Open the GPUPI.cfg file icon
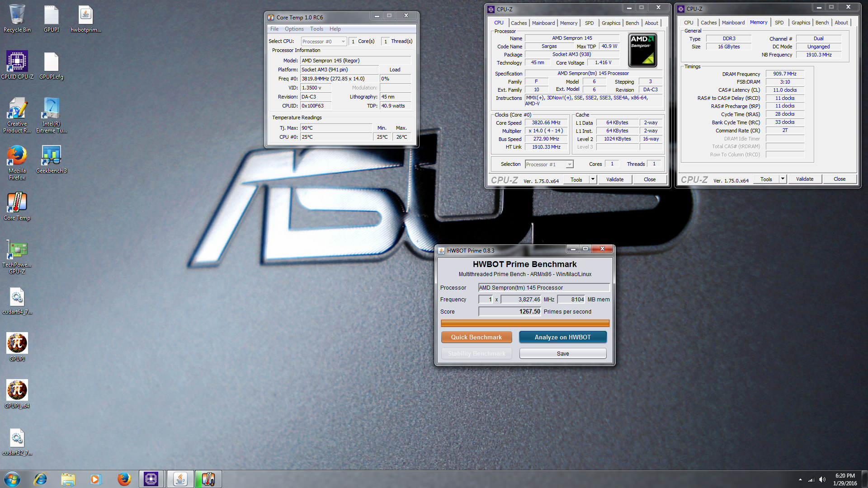Screen dimensions: 868x488 pyautogui.click(x=52, y=65)
